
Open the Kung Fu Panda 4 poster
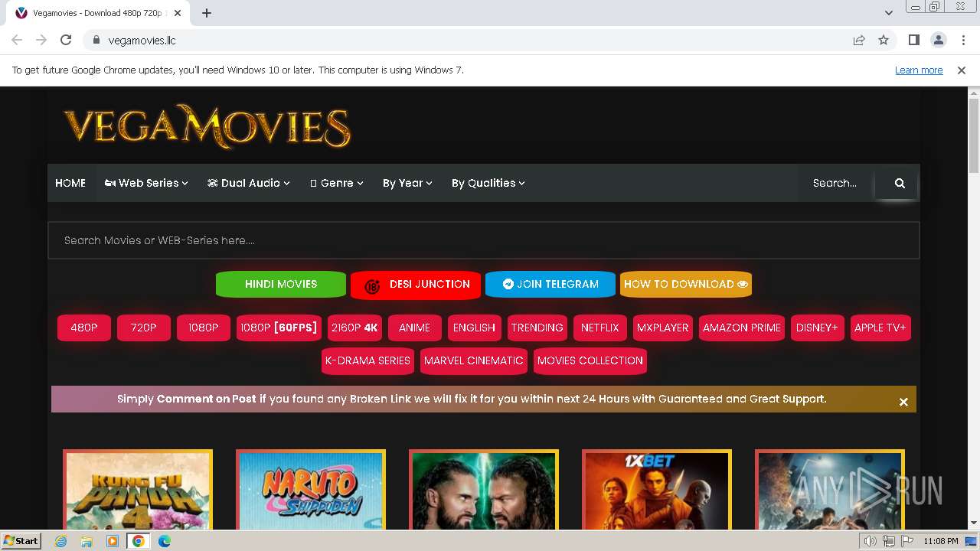(138, 490)
